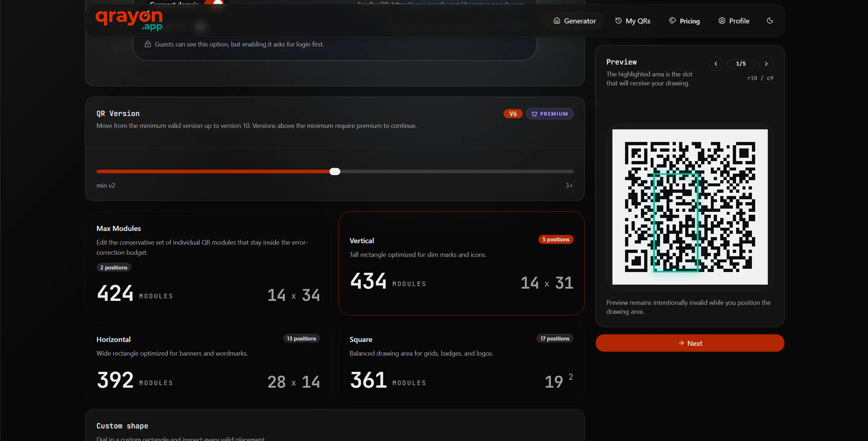868x441 pixels.
Task: Click the 17 positions badge
Action: pyautogui.click(x=555, y=339)
